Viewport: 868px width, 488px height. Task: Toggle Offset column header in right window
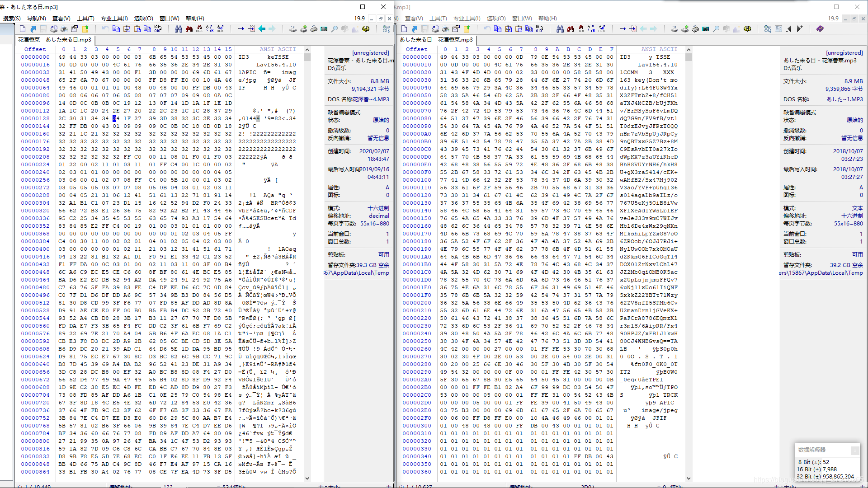point(416,49)
